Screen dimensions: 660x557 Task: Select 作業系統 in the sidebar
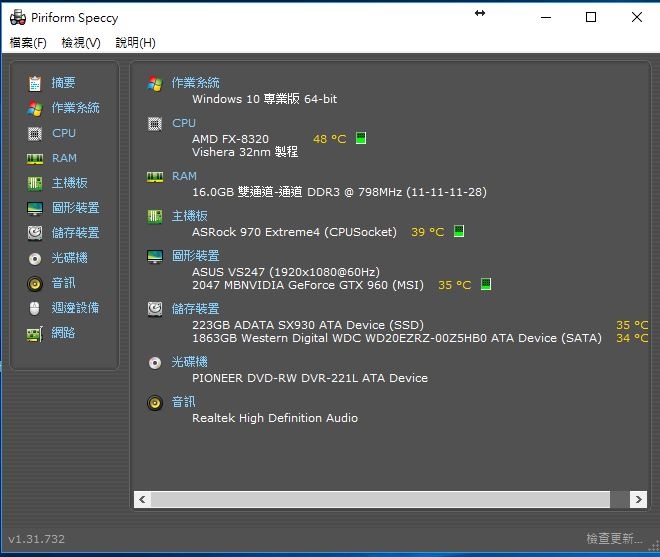tap(75, 108)
